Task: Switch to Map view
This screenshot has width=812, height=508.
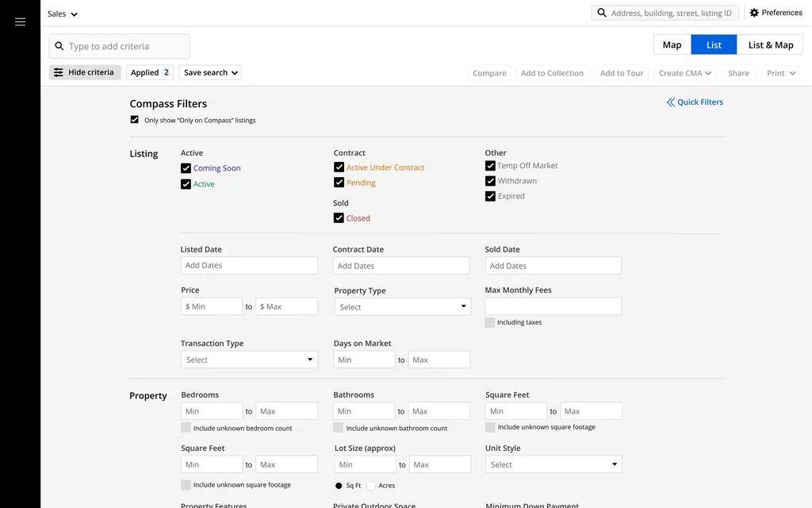Action: [672, 45]
